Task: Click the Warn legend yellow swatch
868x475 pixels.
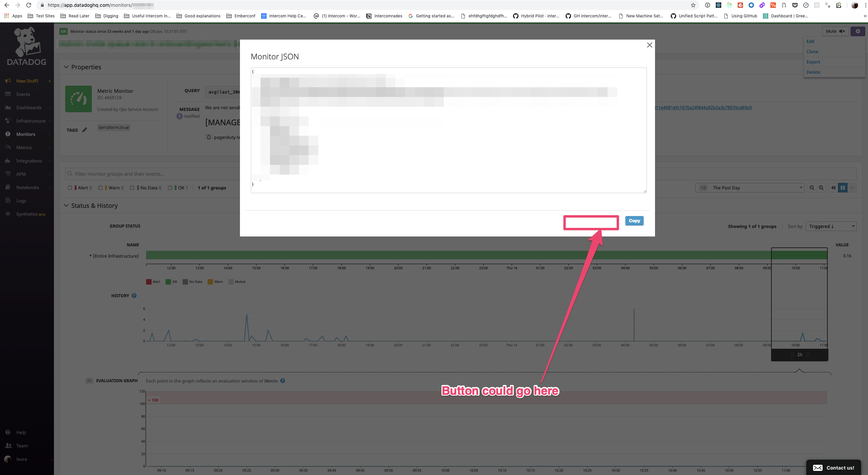Action: click(210, 282)
